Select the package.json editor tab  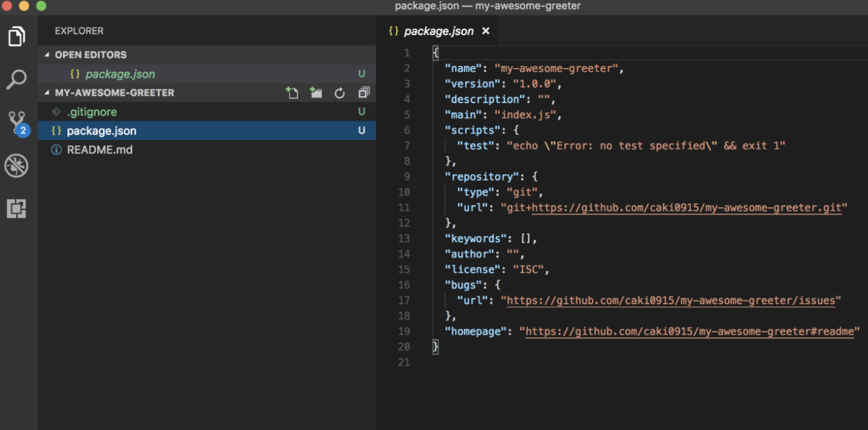438,31
